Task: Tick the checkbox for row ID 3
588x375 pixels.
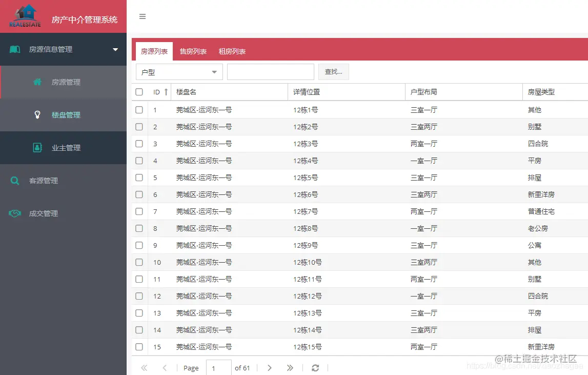Action: tap(138, 144)
